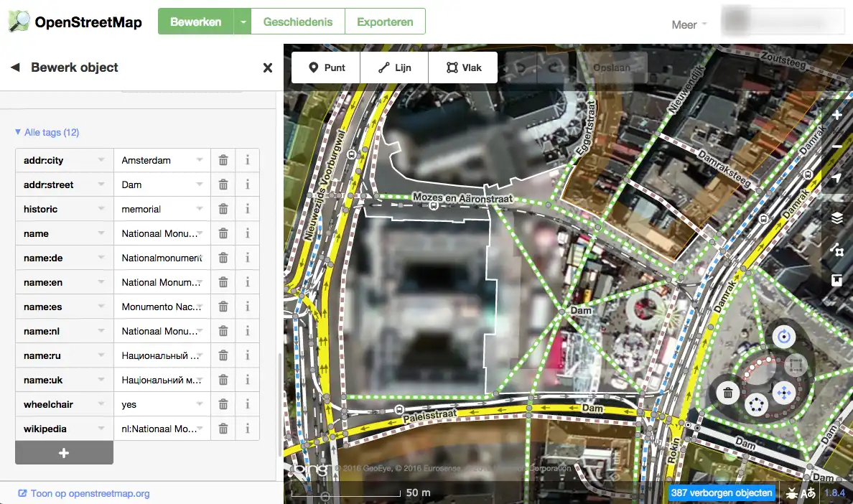Click the trash icon in radial menu

(x=728, y=393)
